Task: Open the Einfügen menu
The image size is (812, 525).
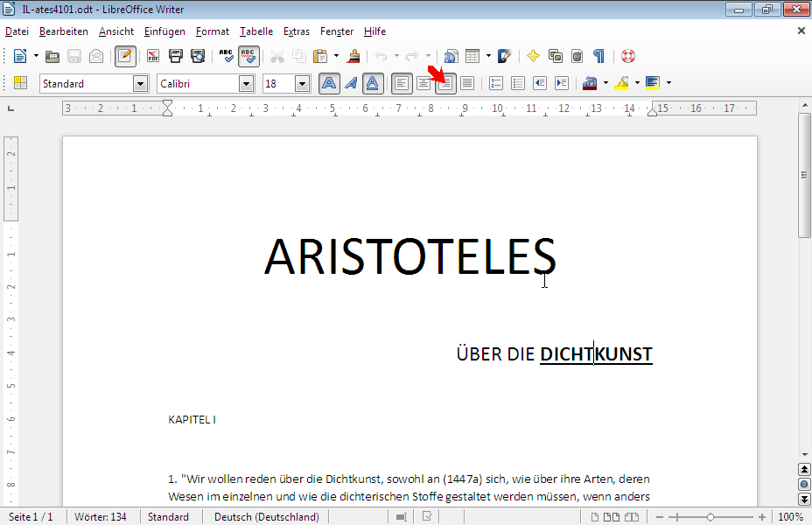Action: pyautogui.click(x=164, y=31)
